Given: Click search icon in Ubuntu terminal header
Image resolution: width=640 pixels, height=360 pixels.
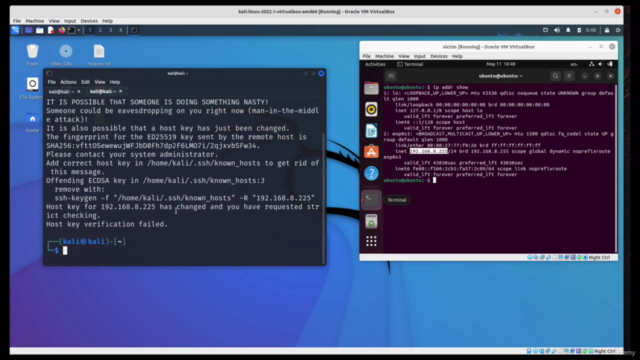Looking at the screenshot, I should [x=556, y=76].
